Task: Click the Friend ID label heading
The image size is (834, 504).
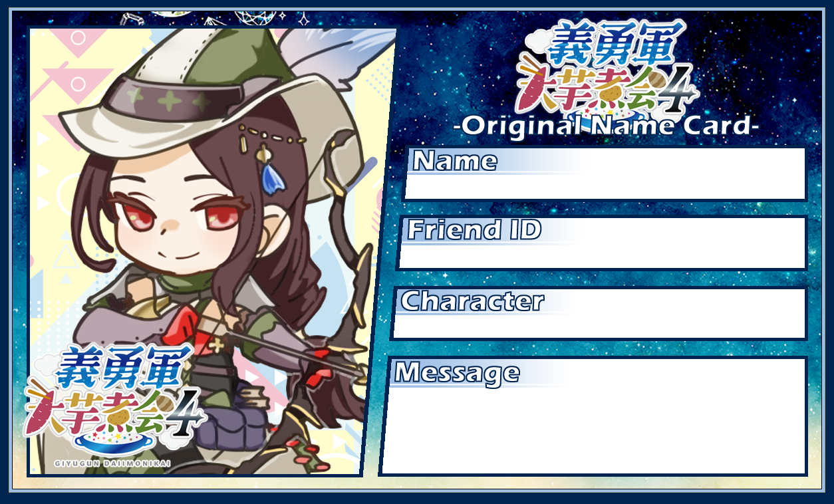Action: [x=474, y=230]
